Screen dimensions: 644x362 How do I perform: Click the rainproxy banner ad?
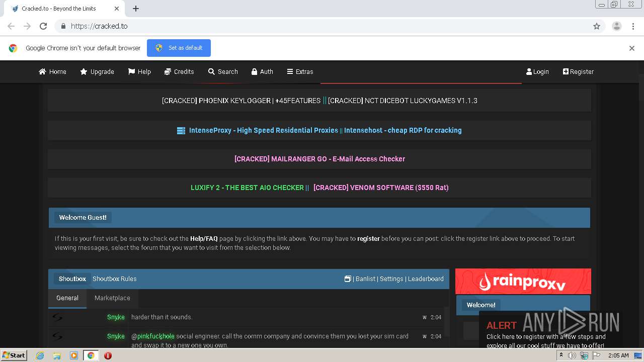click(x=523, y=281)
